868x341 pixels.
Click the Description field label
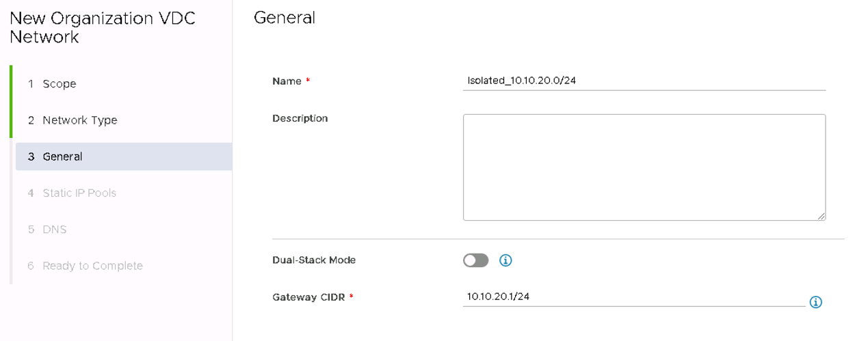(x=300, y=118)
